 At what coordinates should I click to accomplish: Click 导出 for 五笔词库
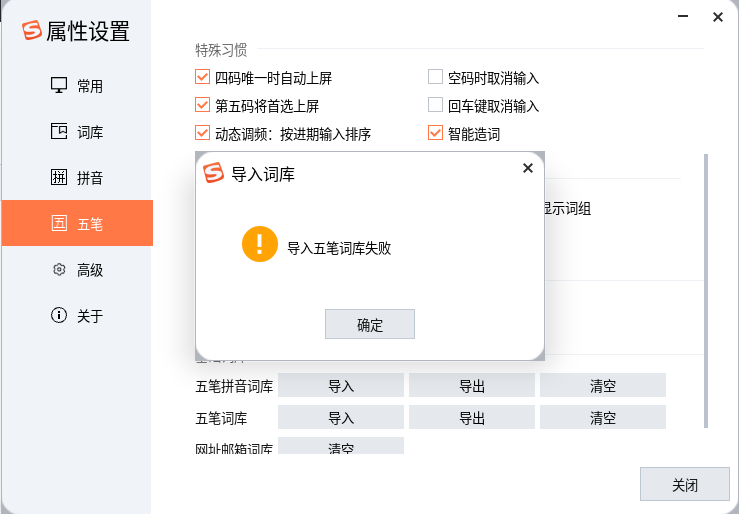click(x=472, y=417)
